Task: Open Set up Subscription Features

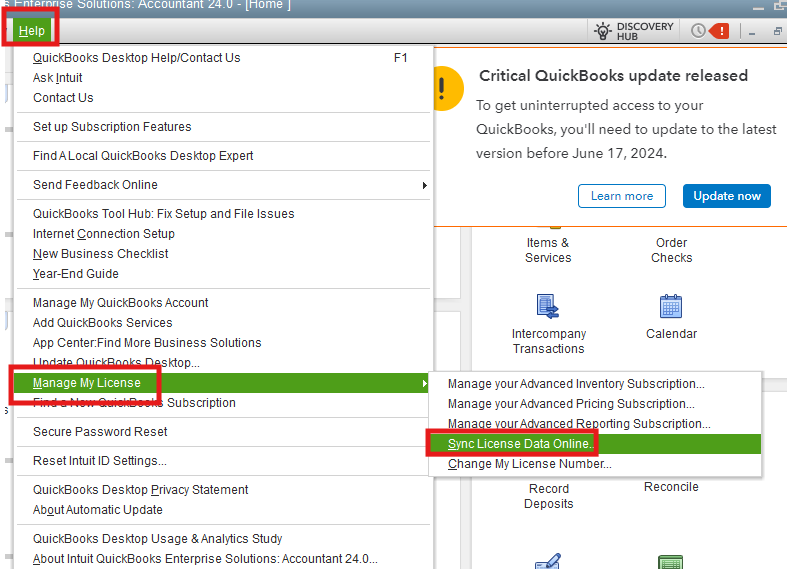Action: coord(224,127)
